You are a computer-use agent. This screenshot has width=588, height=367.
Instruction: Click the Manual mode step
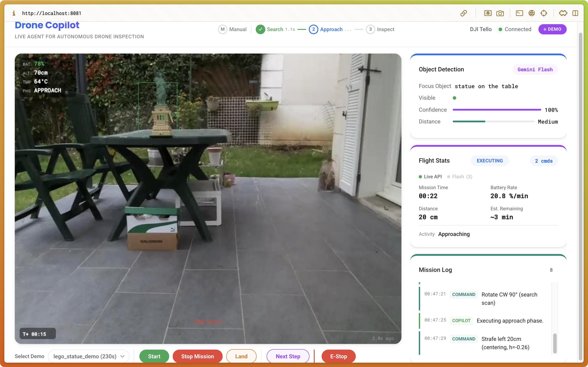232,29
